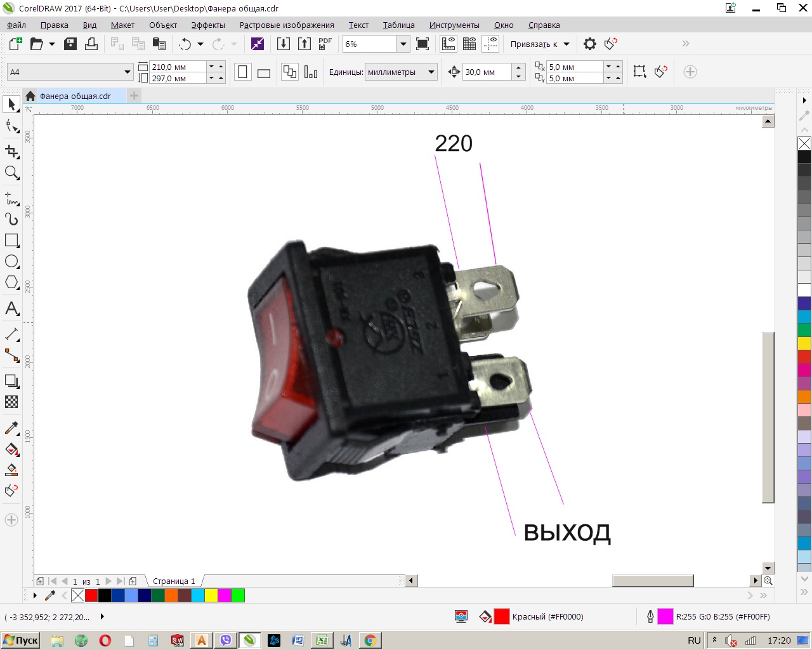Select the Artistic Media tool
Viewport: 812px width, 650px height.
click(11, 219)
